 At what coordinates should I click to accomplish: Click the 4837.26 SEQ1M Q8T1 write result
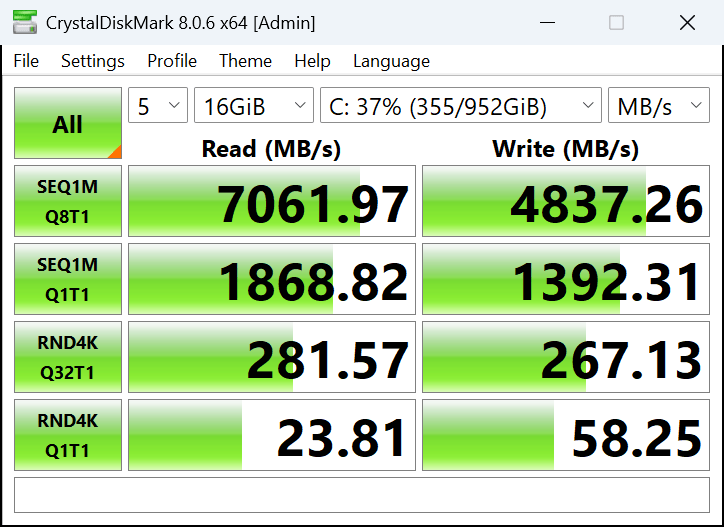coord(566,201)
